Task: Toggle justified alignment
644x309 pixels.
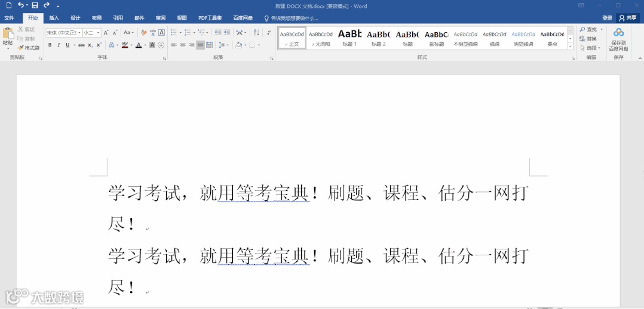Action: [x=201, y=45]
